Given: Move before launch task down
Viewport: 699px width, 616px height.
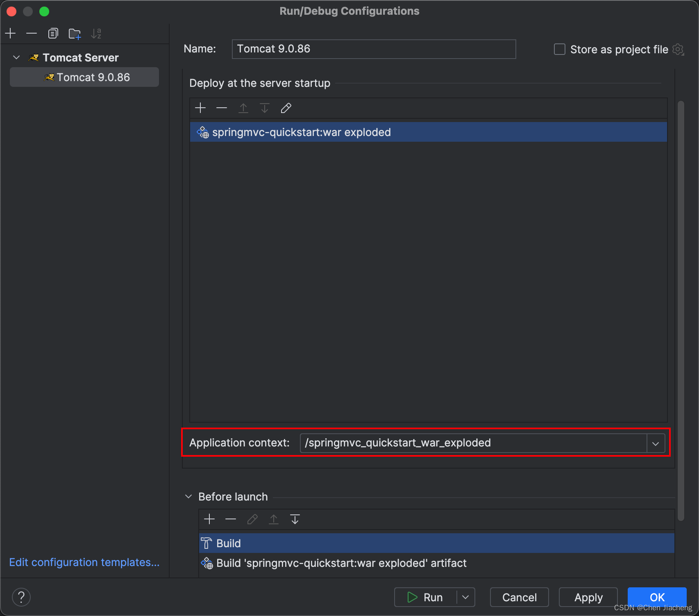Looking at the screenshot, I should (295, 519).
